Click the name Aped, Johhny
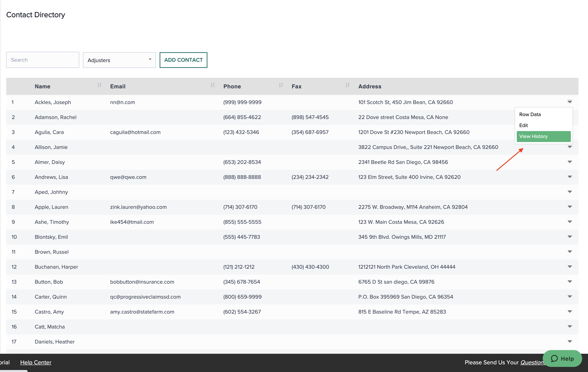The height and width of the screenshot is (372, 588). click(x=51, y=192)
